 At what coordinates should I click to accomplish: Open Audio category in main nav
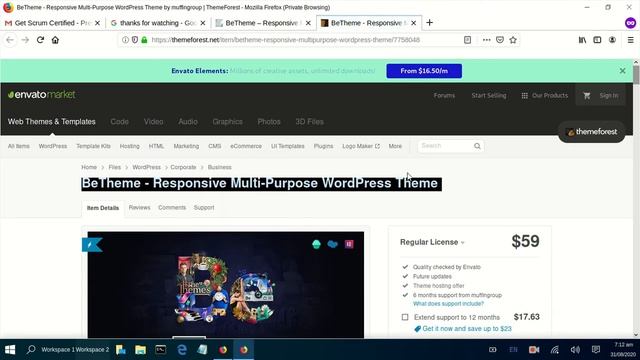[188, 122]
